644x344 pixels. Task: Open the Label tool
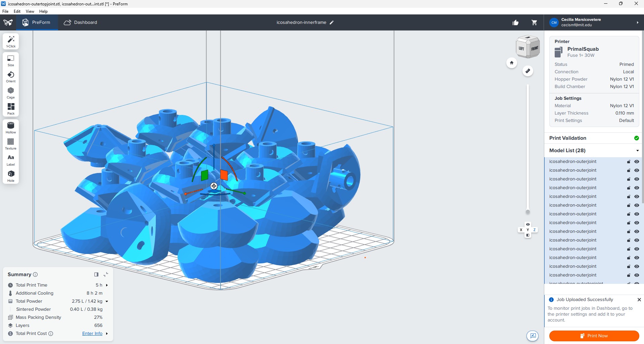coord(11,160)
